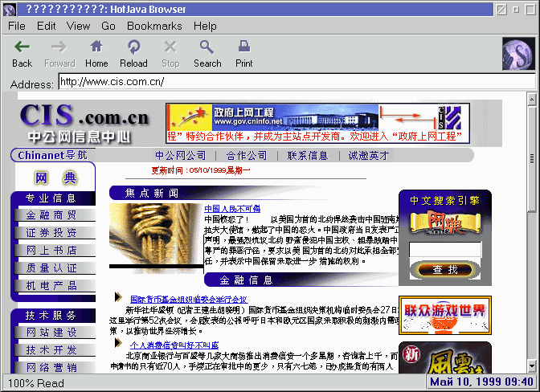Select 证券投资 in the sidebar

click(55, 233)
